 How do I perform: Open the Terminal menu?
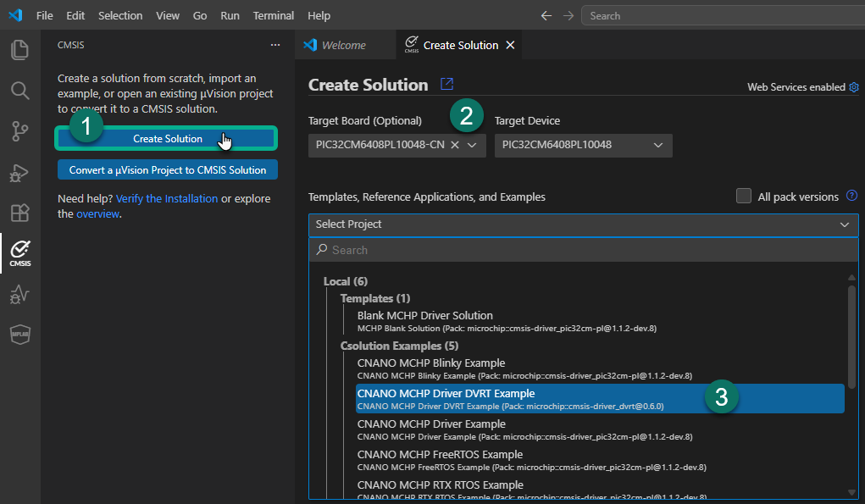tap(273, 15)
